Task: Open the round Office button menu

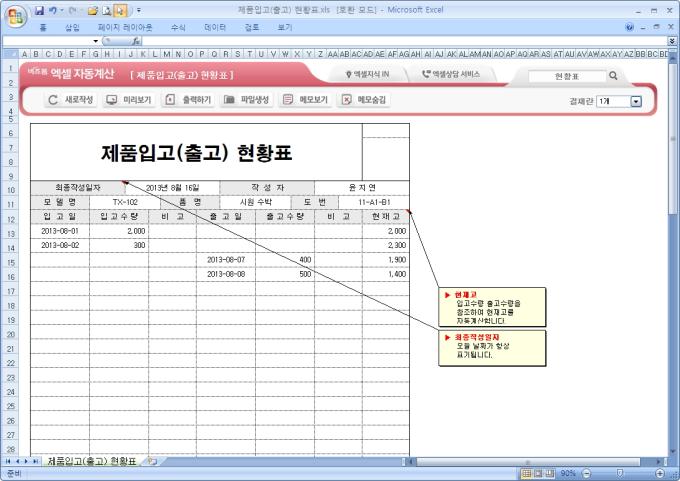Action: (16, 16)
